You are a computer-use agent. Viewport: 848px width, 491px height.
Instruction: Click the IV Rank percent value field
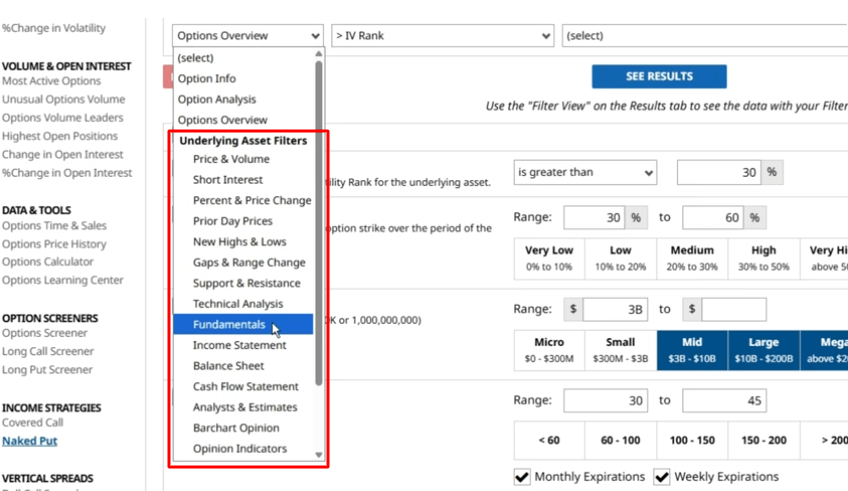[719, 172]
